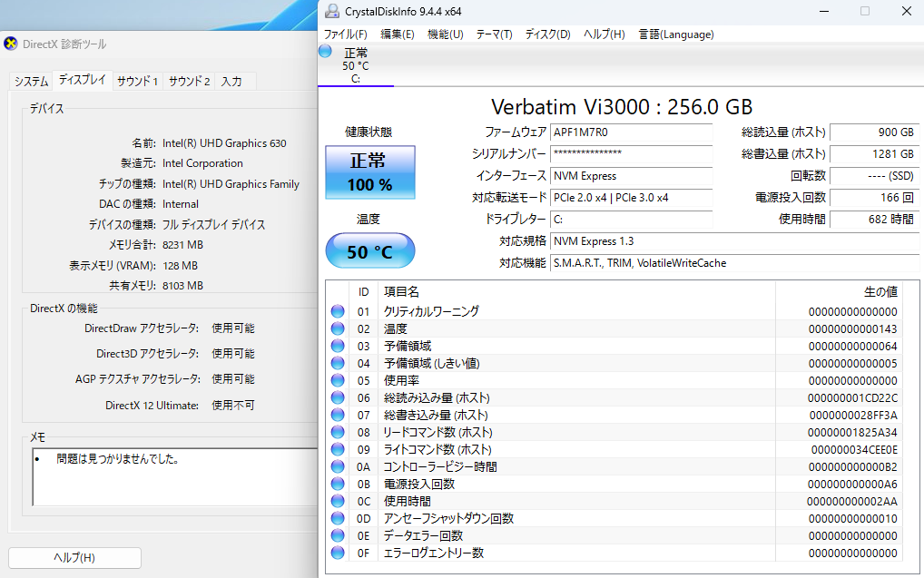The width and height of the screenshot is (924, 578).
Task: Click 対応転送モード field PCIe 2.0 x4
Action: click(x=631, y=198)
